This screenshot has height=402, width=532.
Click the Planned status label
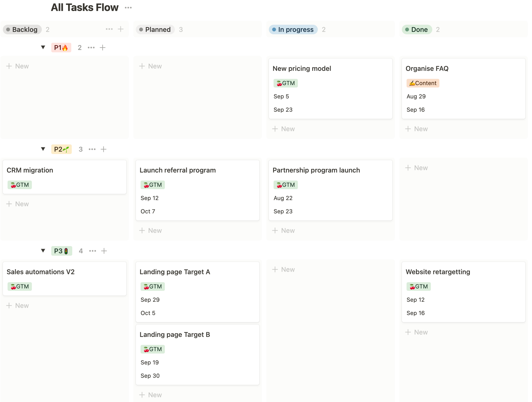coord(155,30)
